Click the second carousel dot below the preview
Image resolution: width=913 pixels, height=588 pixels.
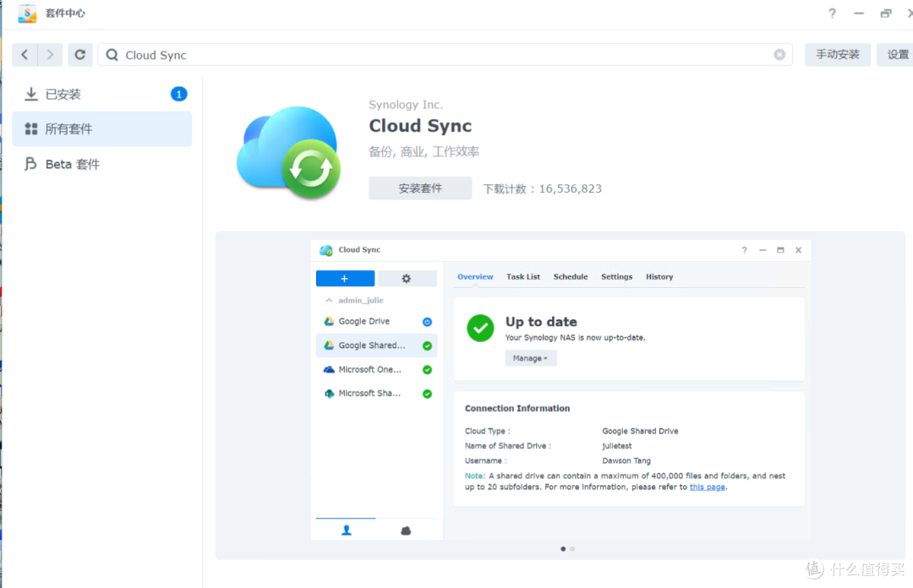click(x=572, y=548)
